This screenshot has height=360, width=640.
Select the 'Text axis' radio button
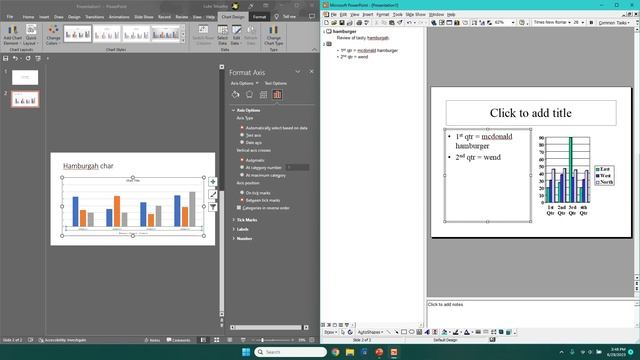point(242,135)
